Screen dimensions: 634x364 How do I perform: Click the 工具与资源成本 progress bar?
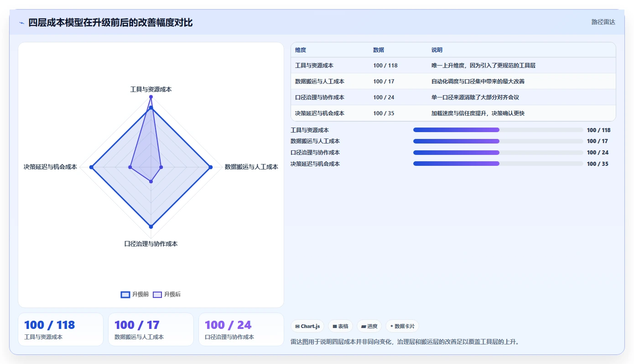click(498, 130)
